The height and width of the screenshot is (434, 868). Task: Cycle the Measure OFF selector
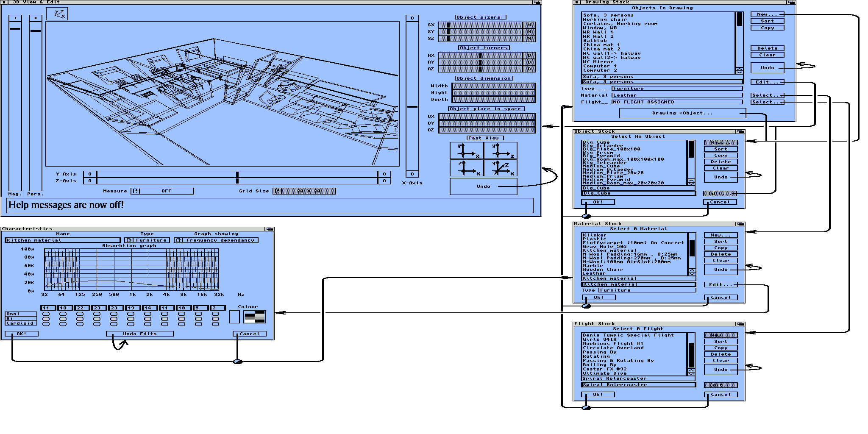pyautogui.click(x=136, y=191)
